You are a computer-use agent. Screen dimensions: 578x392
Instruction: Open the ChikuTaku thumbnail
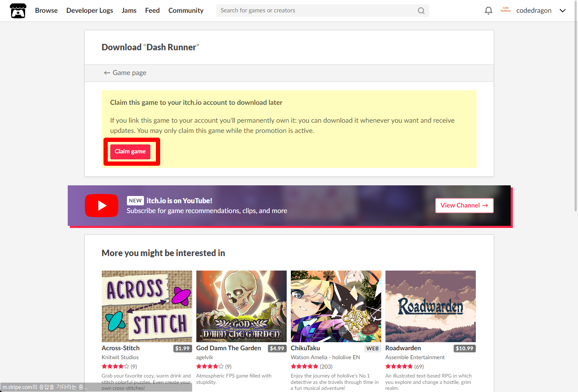point(336,306)
